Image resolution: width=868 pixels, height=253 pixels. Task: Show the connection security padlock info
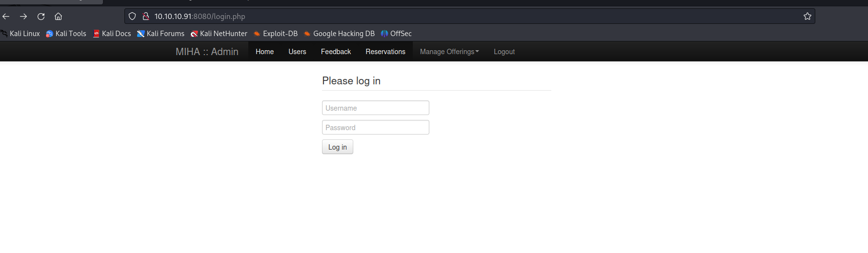pyautogui.click(x=145, y=16)
